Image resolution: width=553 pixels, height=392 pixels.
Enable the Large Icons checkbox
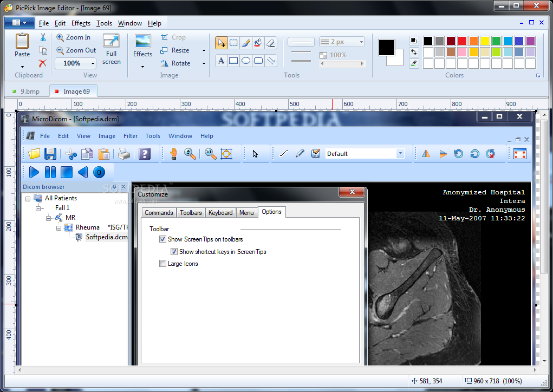162,264
